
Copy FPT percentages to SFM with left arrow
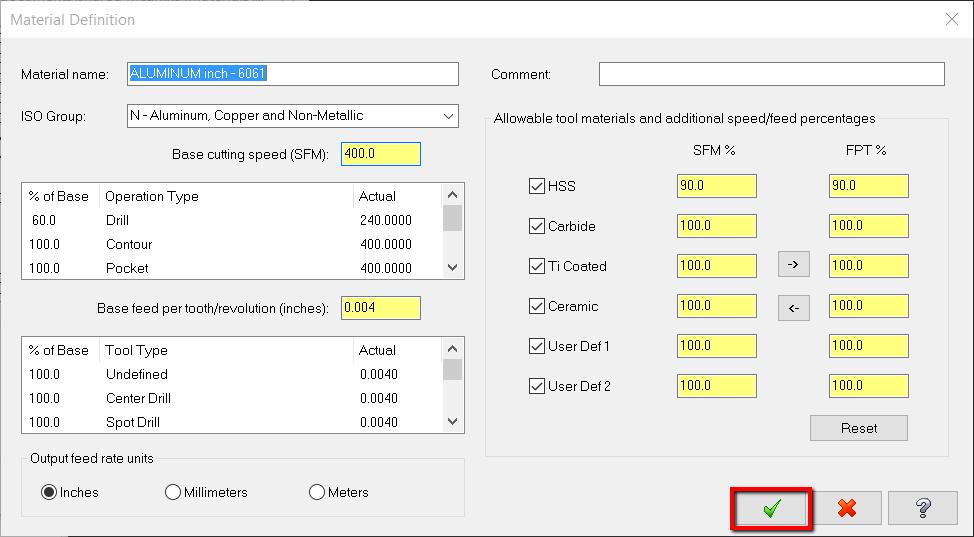pyautogui.click(x=793, y=308)
